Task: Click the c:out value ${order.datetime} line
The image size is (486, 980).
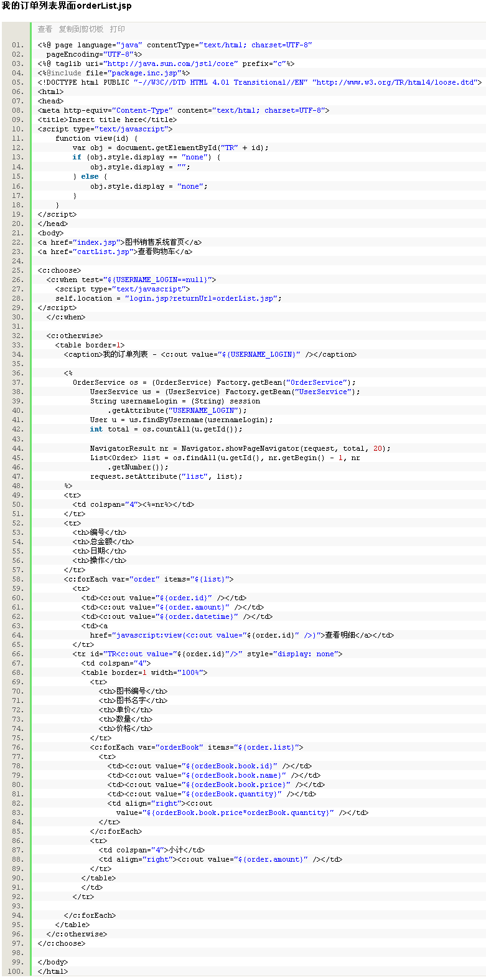Action: click(177, 616)
